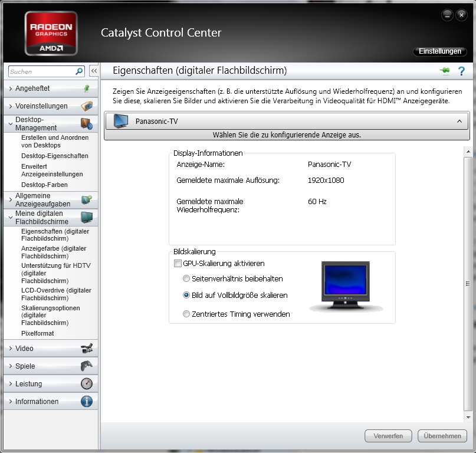Click the green pin icon beside Angeheftet
Screen dimensions: 476x453
[x=87, y=88]
